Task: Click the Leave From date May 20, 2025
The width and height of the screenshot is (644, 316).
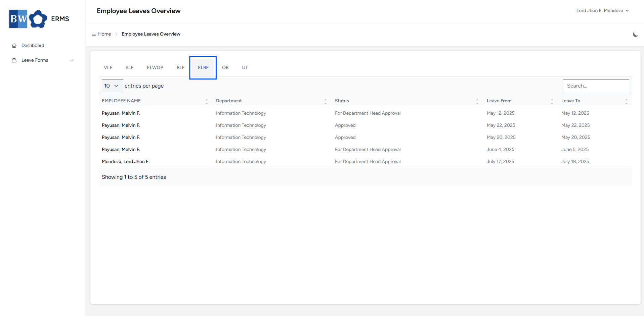Action: pos(501,138)
